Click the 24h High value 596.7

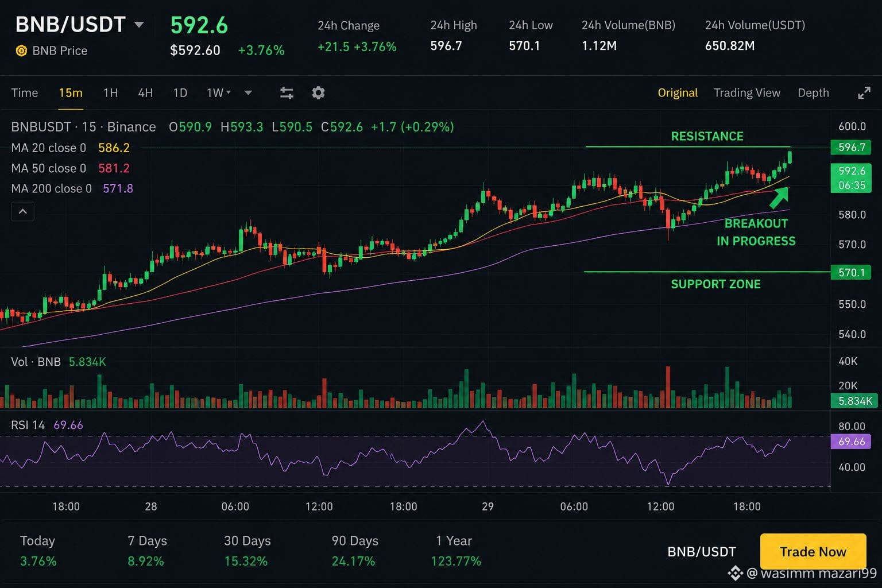click(x=446, y=45)
